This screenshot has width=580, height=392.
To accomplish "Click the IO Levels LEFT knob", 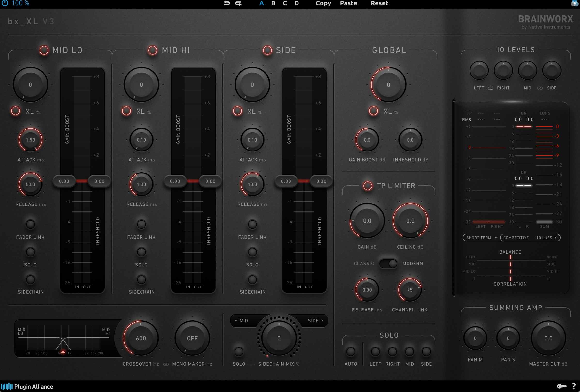I will click(479, 70).
